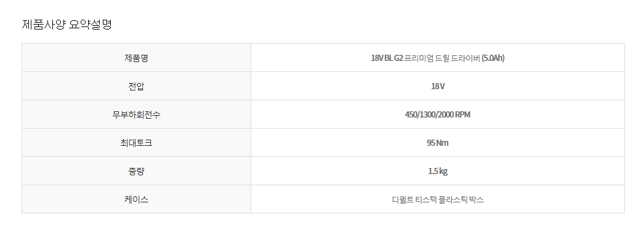Click the 케이스 row label

[136, 199]
